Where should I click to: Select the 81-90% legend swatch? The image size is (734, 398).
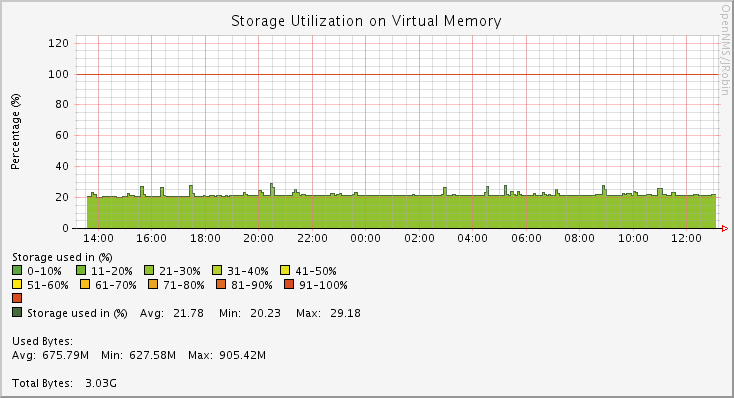tap(221, 284)
